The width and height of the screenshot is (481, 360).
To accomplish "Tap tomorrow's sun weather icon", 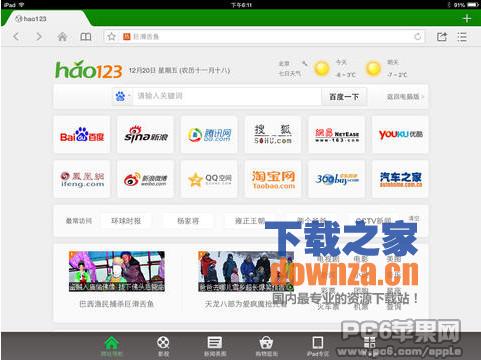I will 373,69.
